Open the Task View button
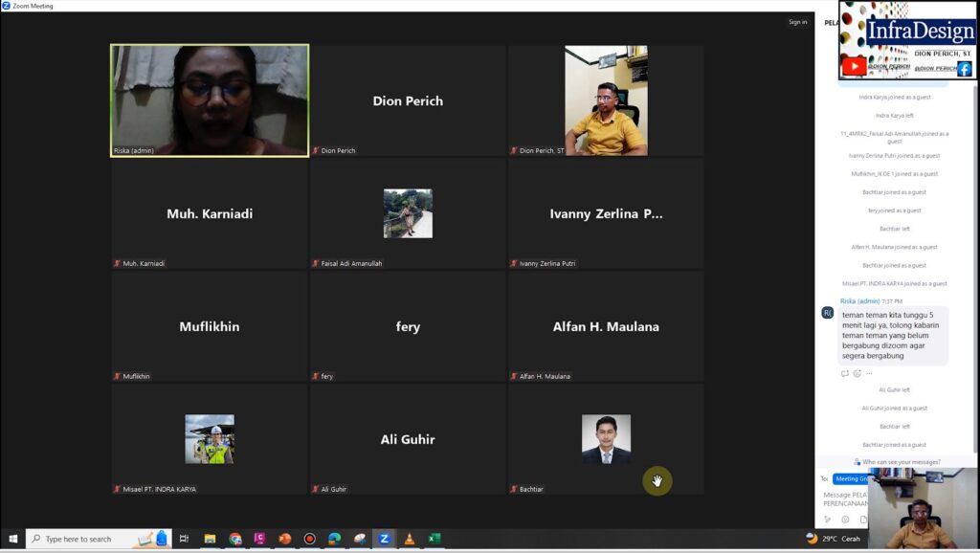The height and width of the screenshot is (553, 980). point(184,539)
